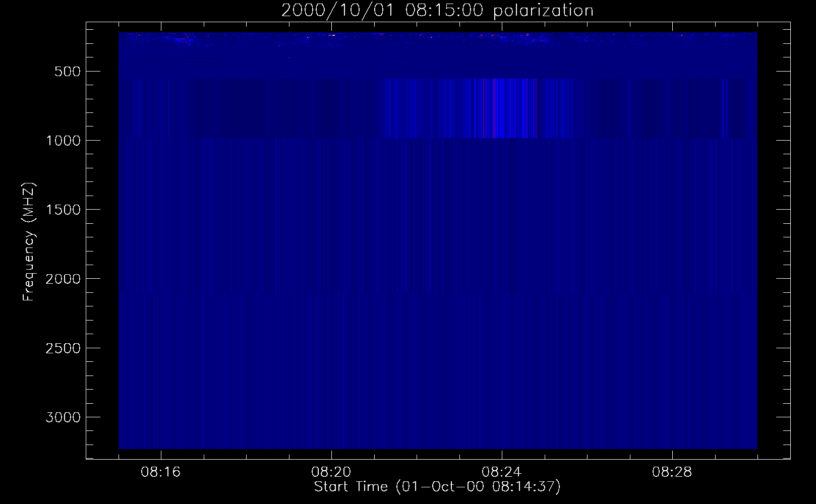Click the 500 frequency tick label
816x504 pixels.
[x=67, y=72]
